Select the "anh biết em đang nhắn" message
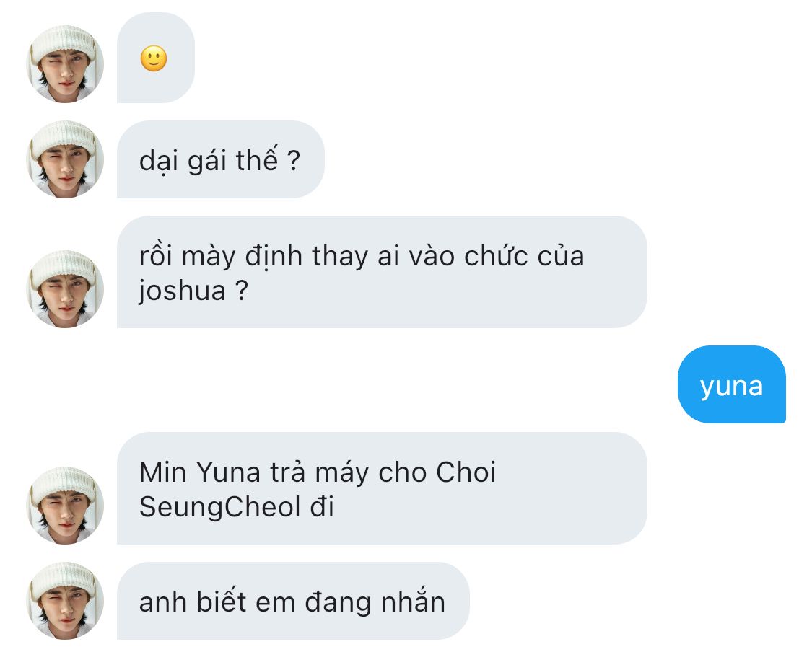The width and height of the screenshot is (812, 652). [x=292, y=601]
